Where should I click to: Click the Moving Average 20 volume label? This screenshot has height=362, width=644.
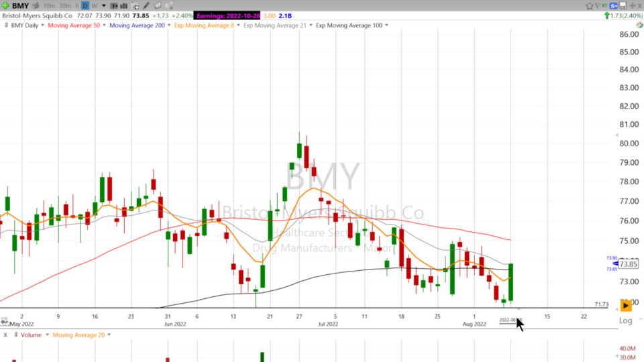pyautogui.click(x=78, y=335)
